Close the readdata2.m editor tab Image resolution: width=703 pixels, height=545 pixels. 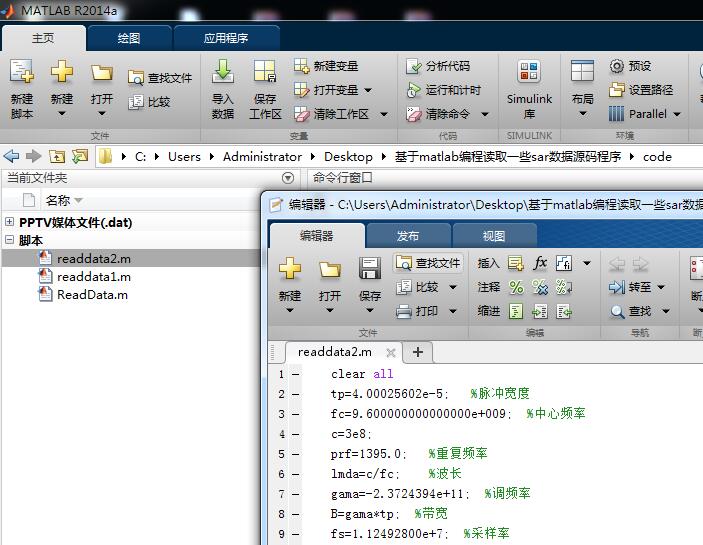(x=391, y=352)
